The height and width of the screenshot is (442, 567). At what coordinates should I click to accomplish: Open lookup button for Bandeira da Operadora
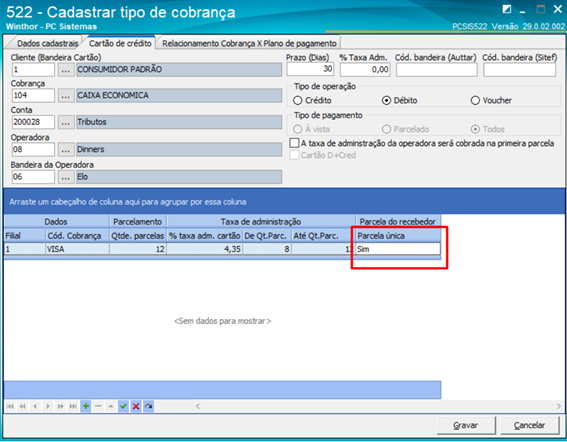[x=66, y=177]
